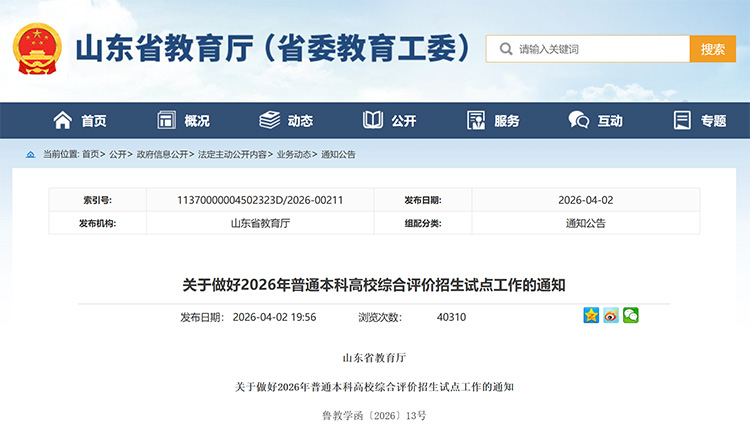
Task: Navigate to 业务动态 in the breadcrumb
Action: tap(294, 155)
